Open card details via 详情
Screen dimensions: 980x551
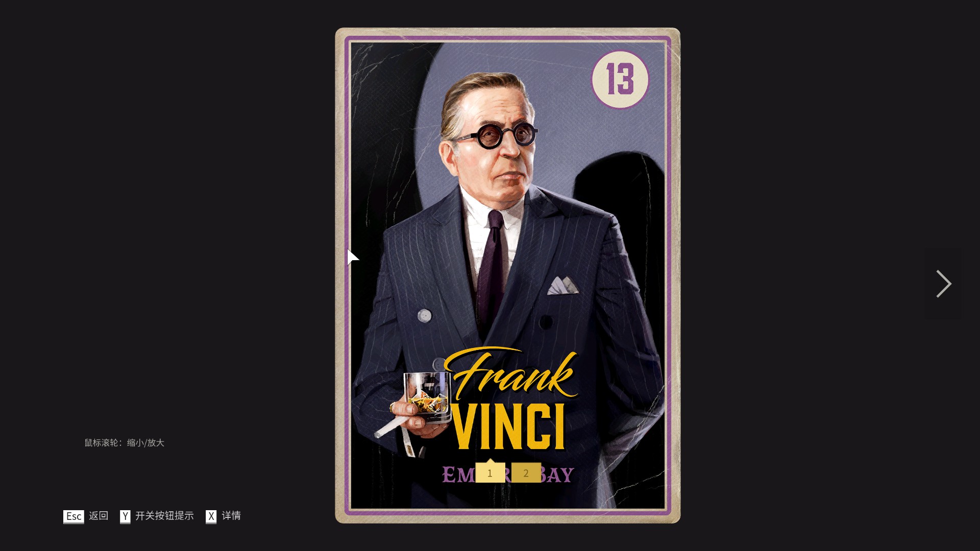pyautogui.click(x=231, y=516)
